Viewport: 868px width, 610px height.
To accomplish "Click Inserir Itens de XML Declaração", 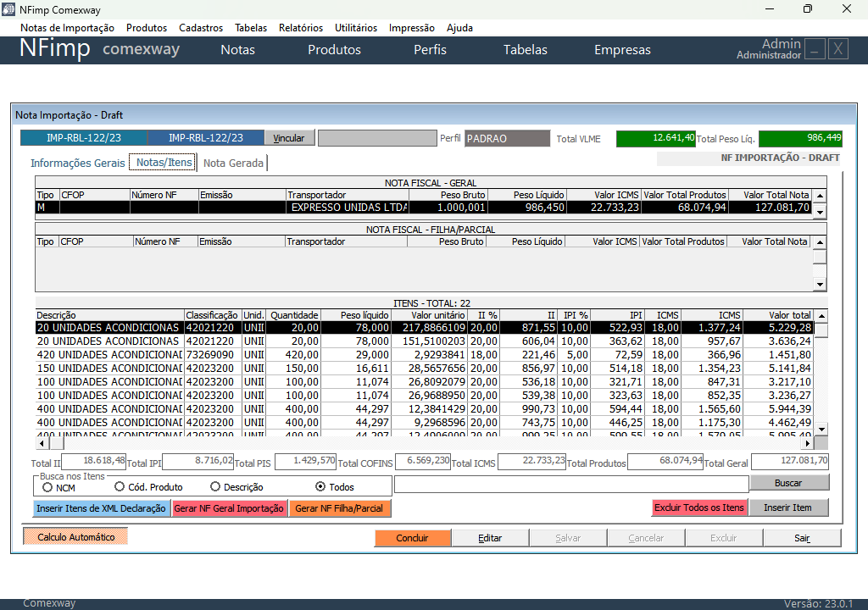I will point(102,508).
